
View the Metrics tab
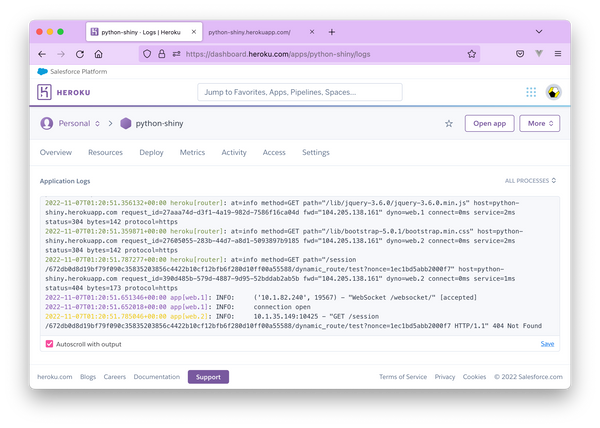point(192,152)
